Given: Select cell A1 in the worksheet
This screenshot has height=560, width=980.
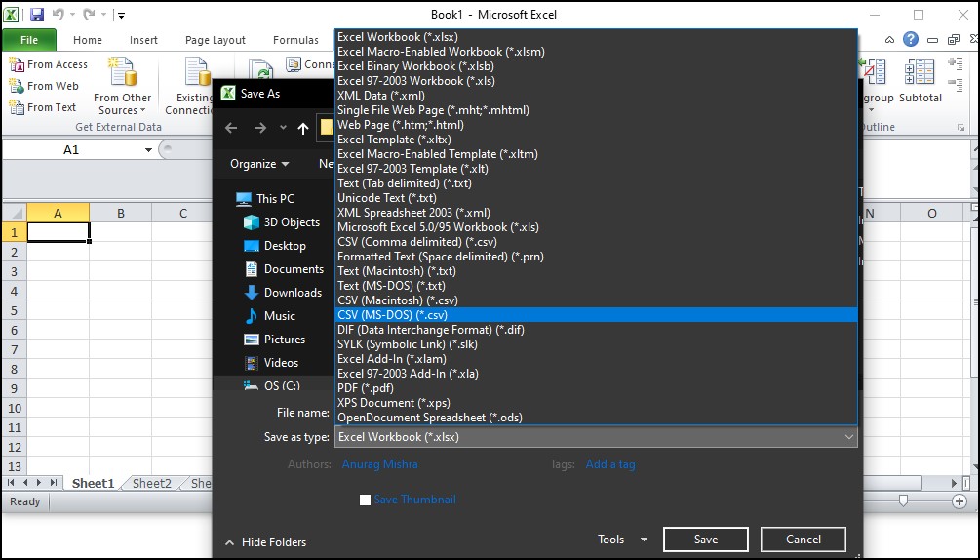Looking at the screenshot, I should tap(59, 232).
